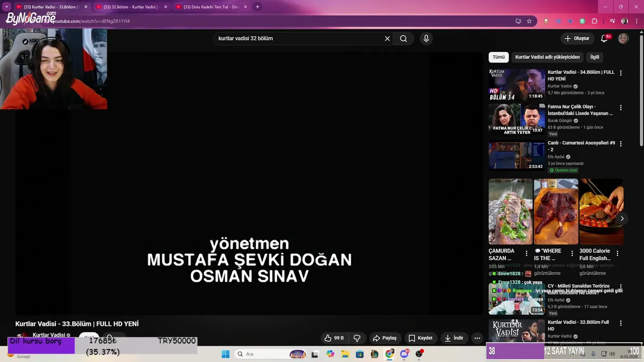Open File Explorer from taskbar
This screenshot has height=362, width=644.
click(345, 354)
